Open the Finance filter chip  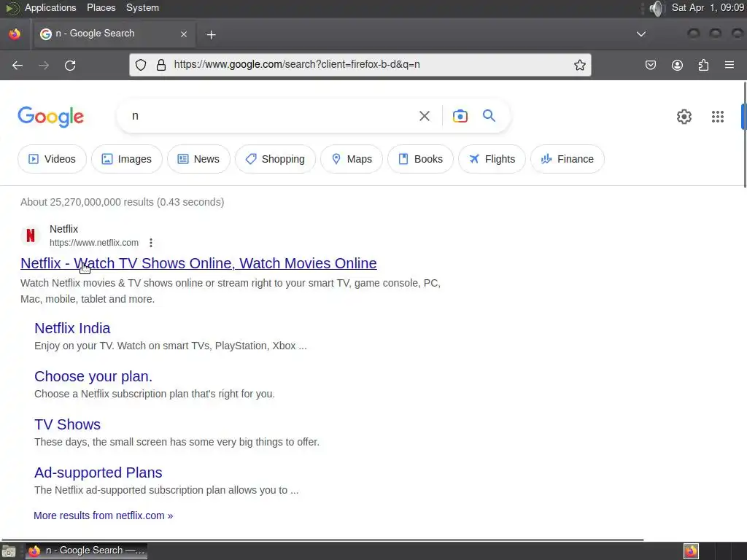568,159
